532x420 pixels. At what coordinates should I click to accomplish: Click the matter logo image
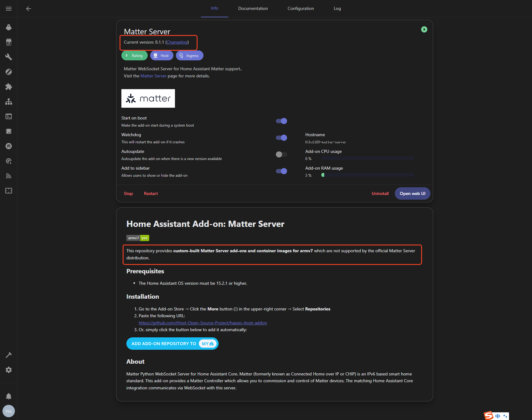pos(148,98)
